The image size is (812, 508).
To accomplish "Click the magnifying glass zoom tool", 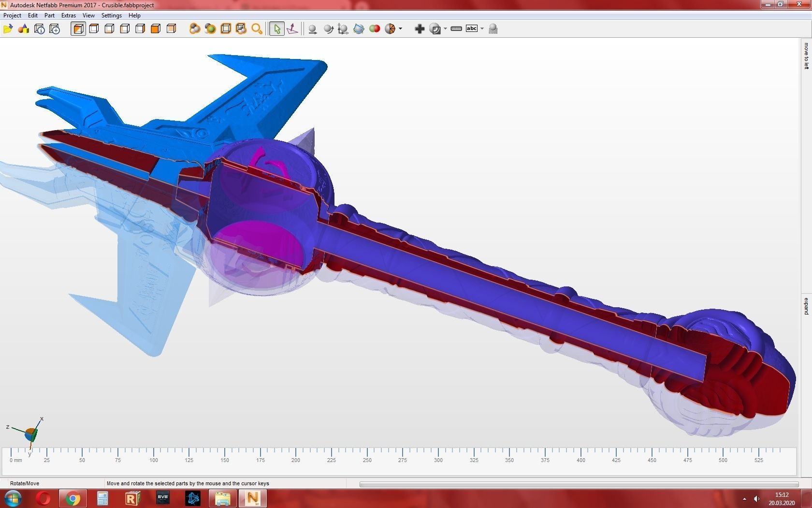I will [257, 29].
